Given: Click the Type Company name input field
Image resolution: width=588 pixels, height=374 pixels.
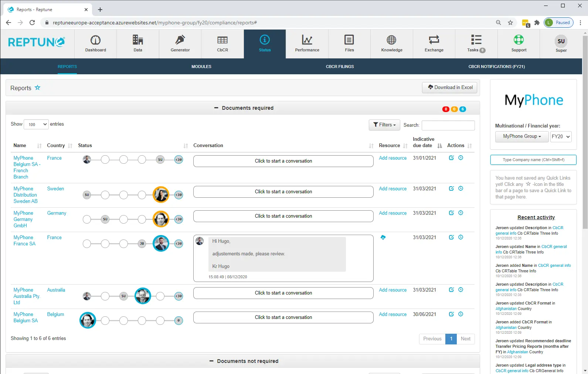Looking at the screenshot, I should pos(533,160).
